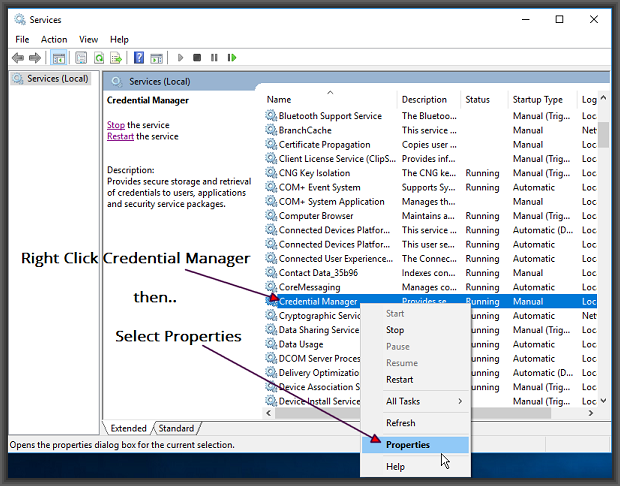This screenshot has height=486, width=620.
Task: Open the Action menu
Action: (54, 39)
